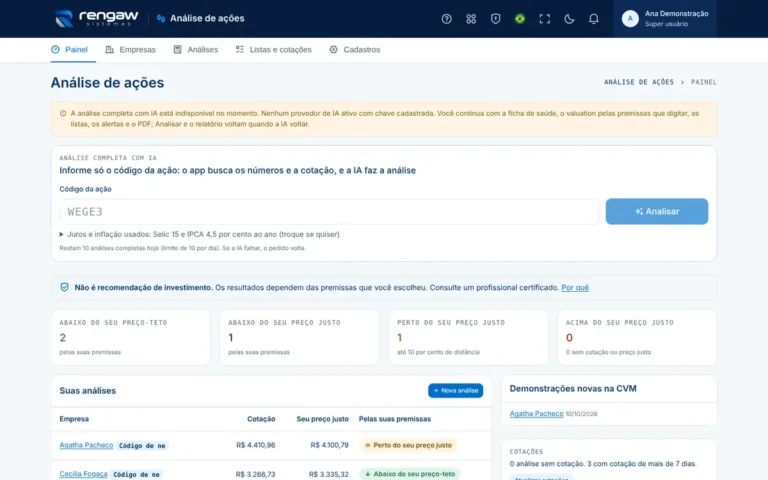The image size is (768, 480).
Task: Click the Analisar button
Action: click(657, 212)
